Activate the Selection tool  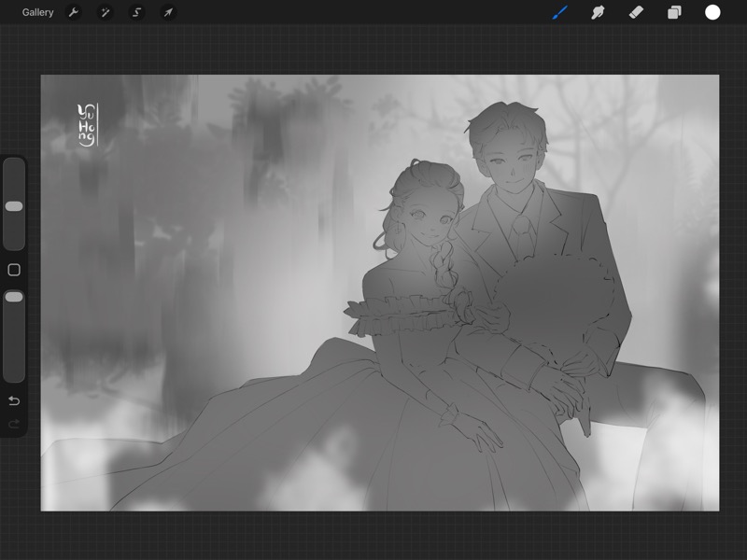click(136, 12)
